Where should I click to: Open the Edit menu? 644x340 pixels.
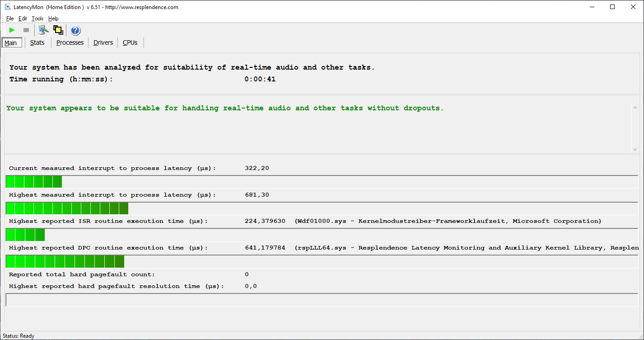tap(23, 19)
